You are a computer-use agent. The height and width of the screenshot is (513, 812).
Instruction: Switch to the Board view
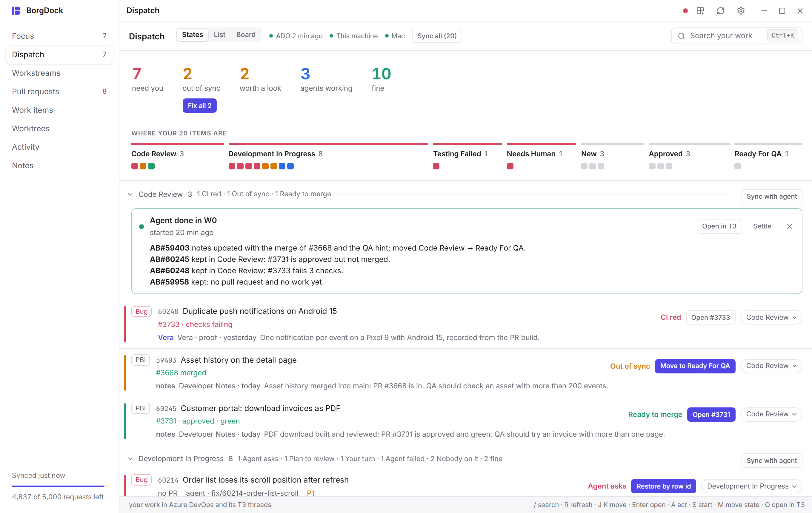click(x=246, y=35)
